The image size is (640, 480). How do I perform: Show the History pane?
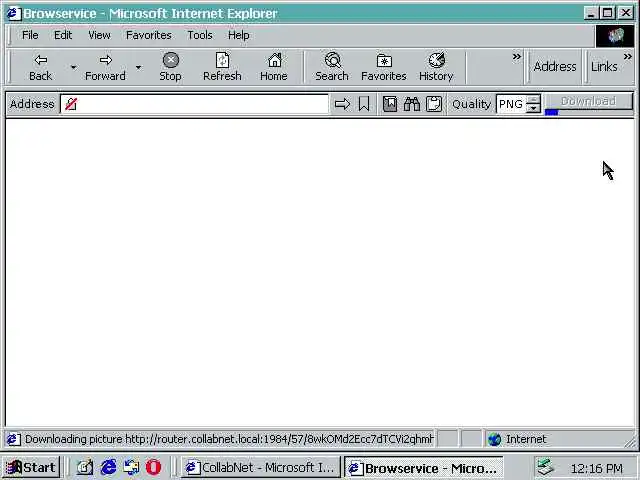pyautogui.click(x=436, y=67)
